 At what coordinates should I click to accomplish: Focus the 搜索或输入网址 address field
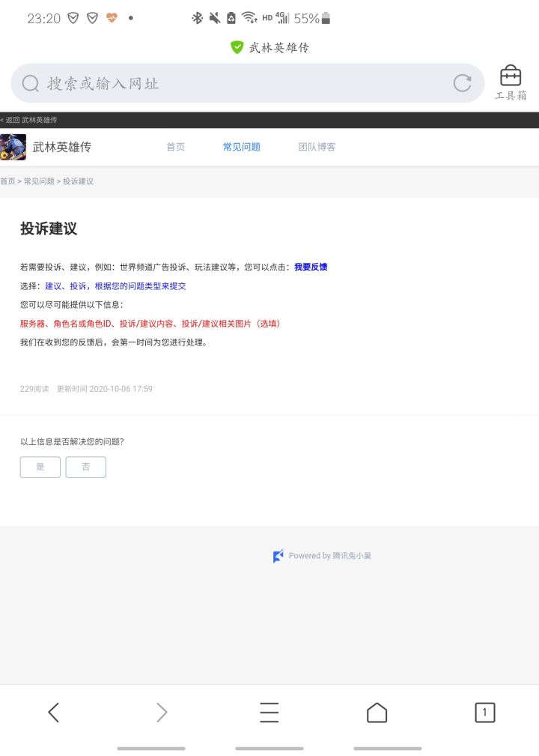coord(247,83)
